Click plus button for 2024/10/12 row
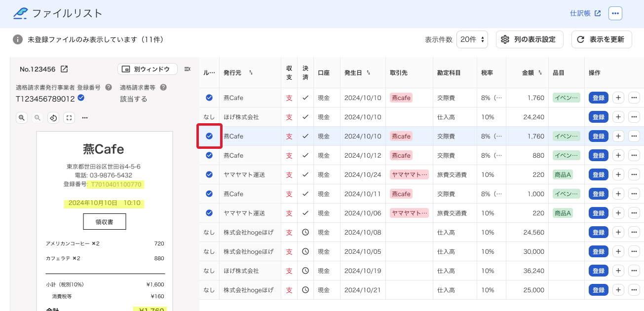 pos(618,155)
